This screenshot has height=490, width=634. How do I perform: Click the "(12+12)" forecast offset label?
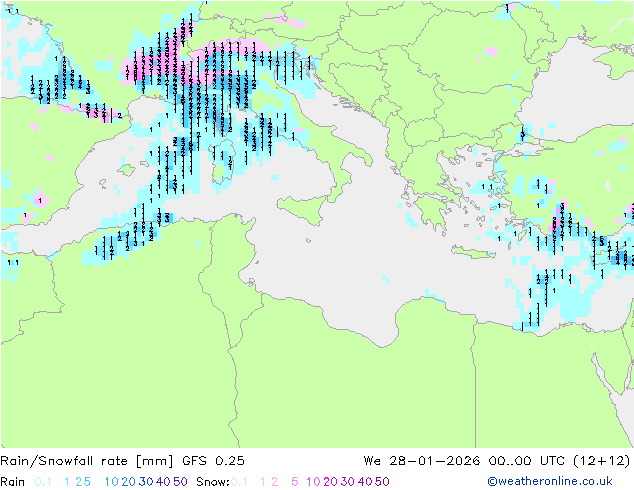602,461
